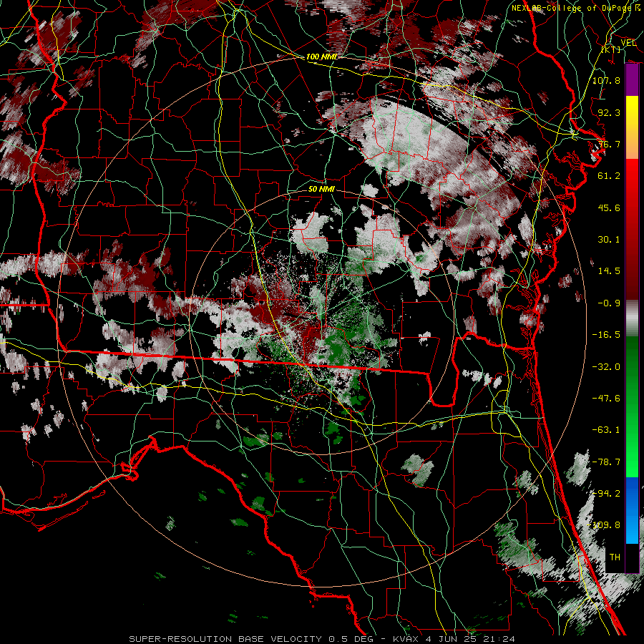Select the -16.5 value on velocity scale
Viewport: 644px width, 644px height.
[x=606, y=335]
